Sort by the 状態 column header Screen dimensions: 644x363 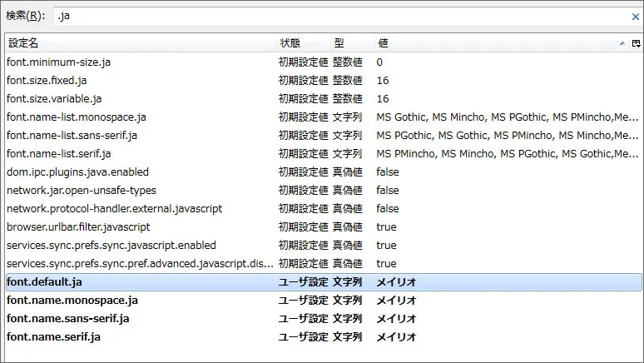point(290,42)
